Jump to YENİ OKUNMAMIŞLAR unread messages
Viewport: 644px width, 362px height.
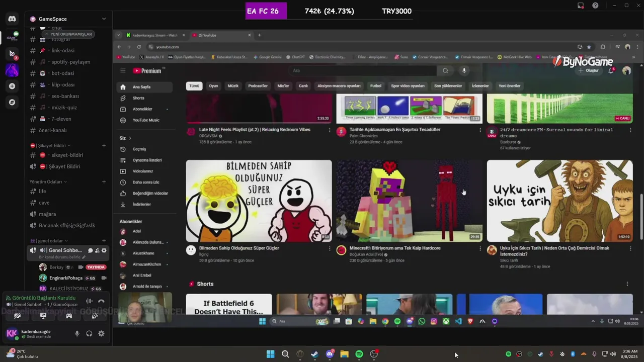[68, 34]
